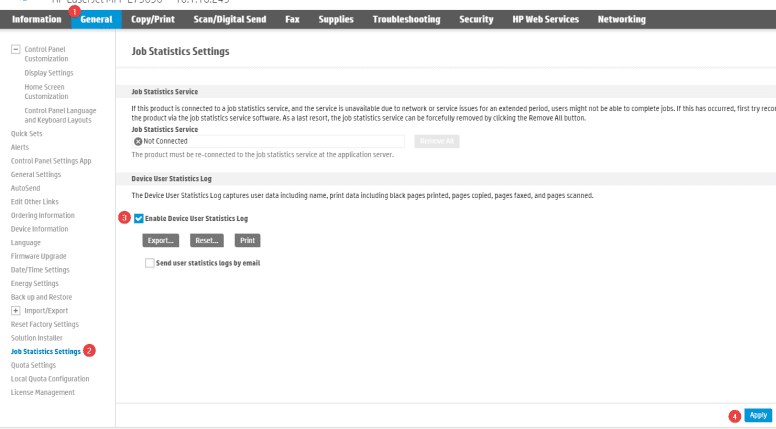Select License Management in sidebar
Viewport: 776px width, 429px height.
coord(42,392)
